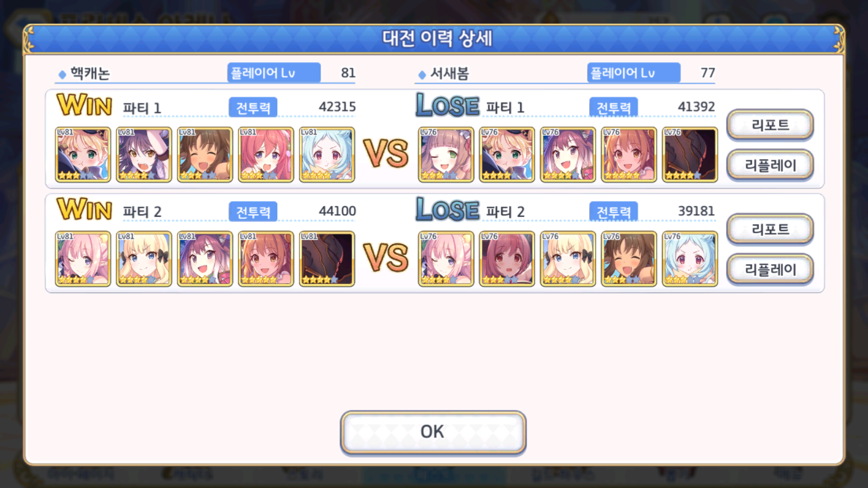The height and width of the screenshot is (488, 868).
Task: Select the light-blue-haired Lv81 character in party 1
Action: 327,155
